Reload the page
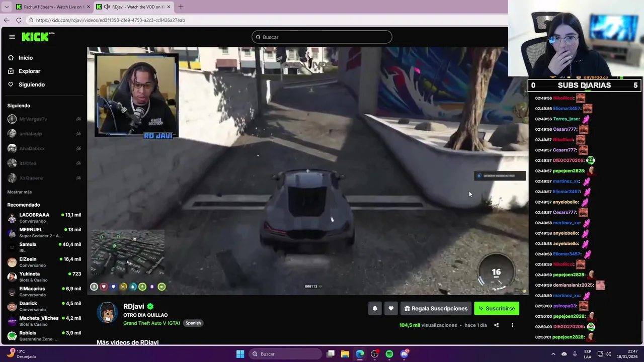Viewport: 644px width, 362px height. (19, 20)
